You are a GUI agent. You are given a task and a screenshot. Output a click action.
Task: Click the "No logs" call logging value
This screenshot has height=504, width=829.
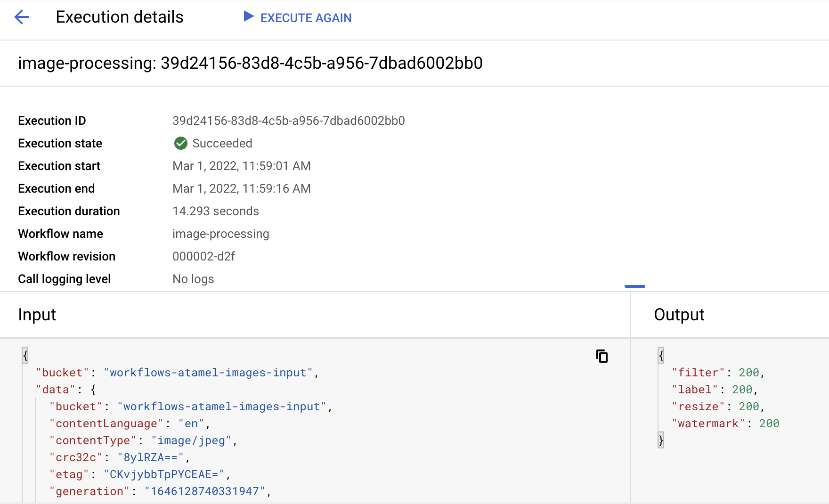(x=193, y=279)
